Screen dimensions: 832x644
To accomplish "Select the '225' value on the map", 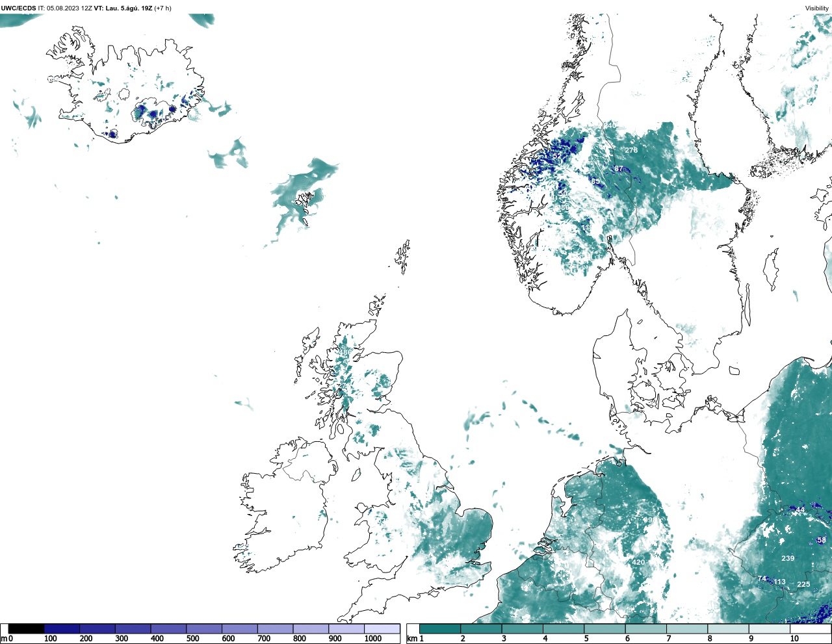I will [803, 584].
